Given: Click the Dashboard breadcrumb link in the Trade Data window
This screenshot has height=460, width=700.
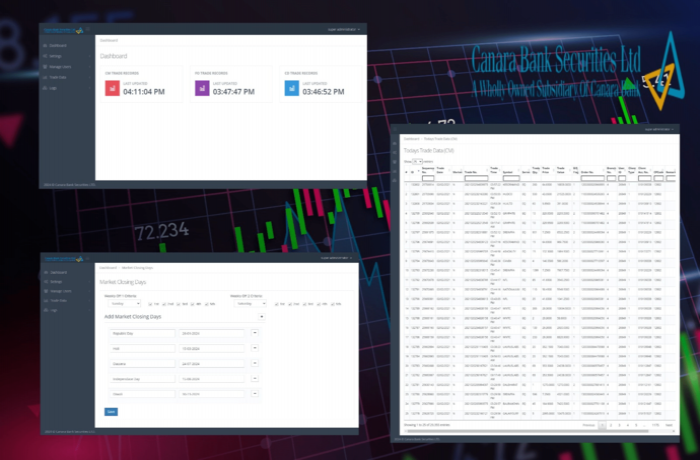Looking at the screenshot, I should (x=412, y=139).
